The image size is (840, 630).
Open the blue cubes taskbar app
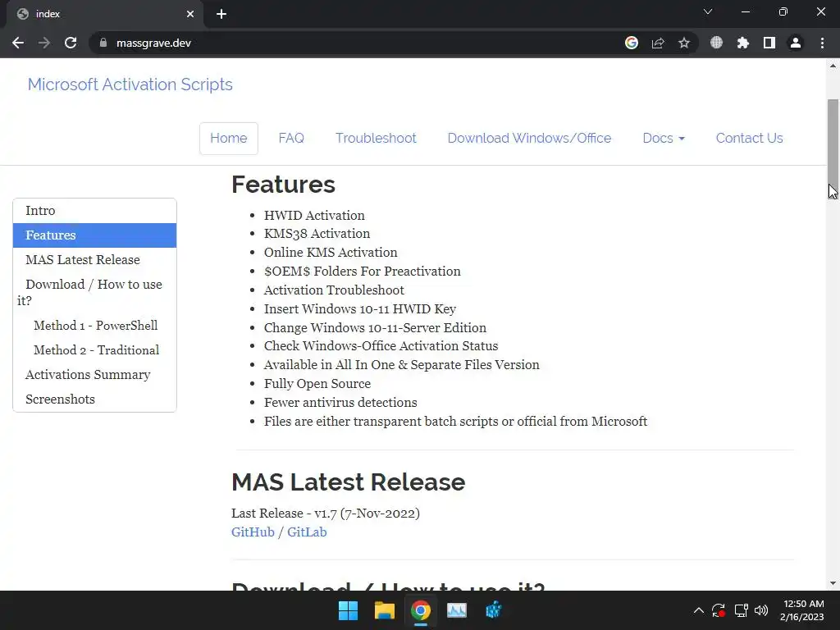[493, 610]
